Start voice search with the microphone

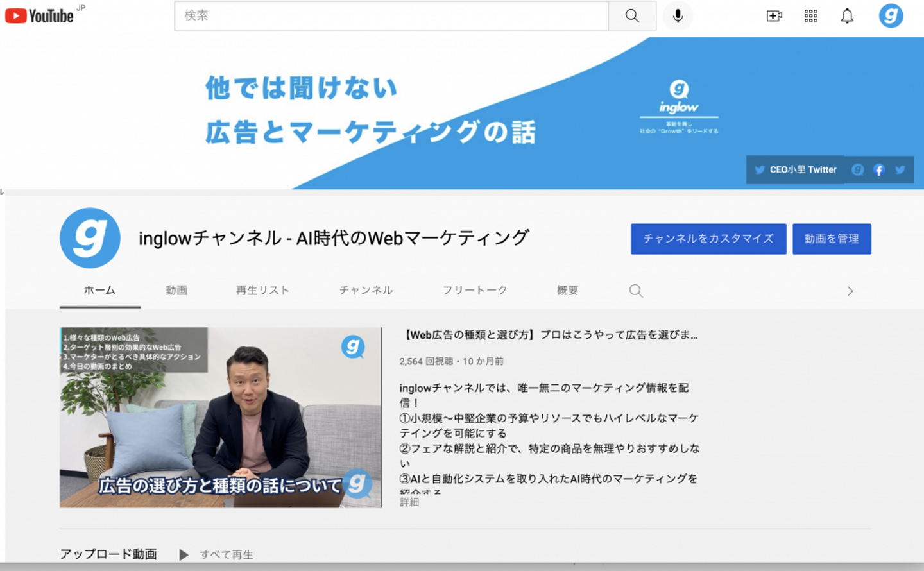(678, 15)
